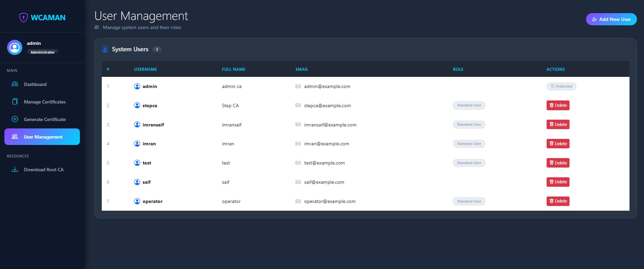Click the Dashboard gauge icon
This screenshot has height=269, width=644.
coord(15,84)
